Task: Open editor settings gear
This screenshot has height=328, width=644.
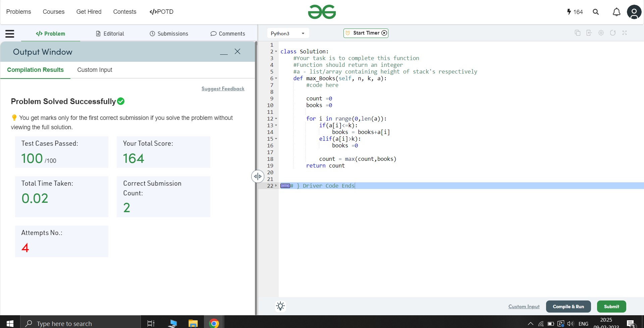Action: (x=601, y=33)
